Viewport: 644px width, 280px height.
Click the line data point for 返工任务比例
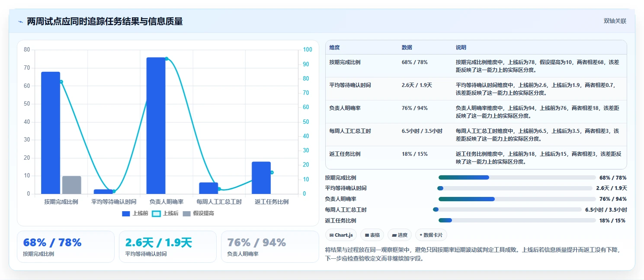tap(272, 172)
